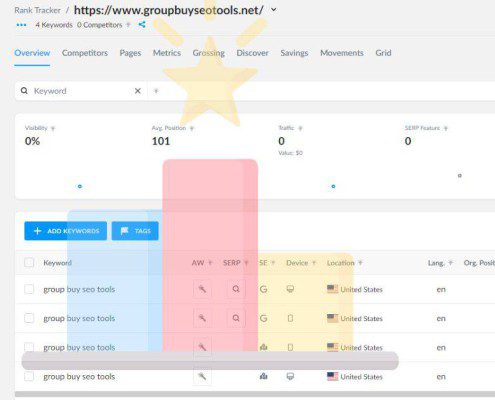Click the ADD KEYWORDS button
This screenshot has height=400, width=495.
[x=66, y=231]
